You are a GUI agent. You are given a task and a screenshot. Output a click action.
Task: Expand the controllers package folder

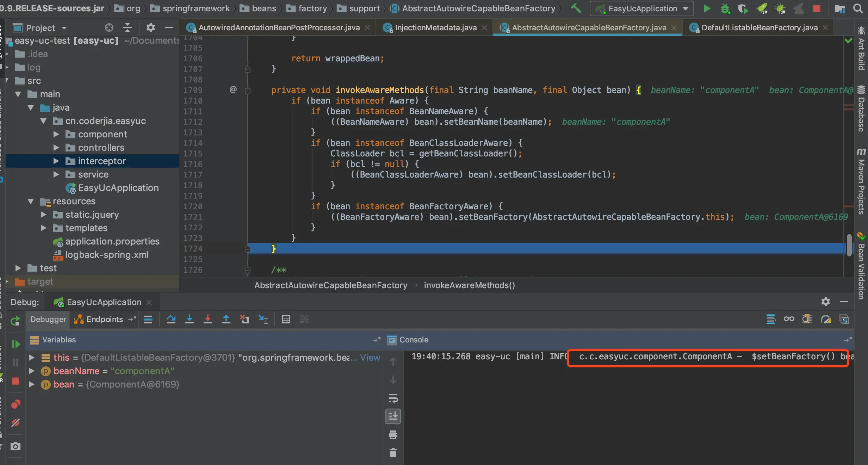[56, 148]
